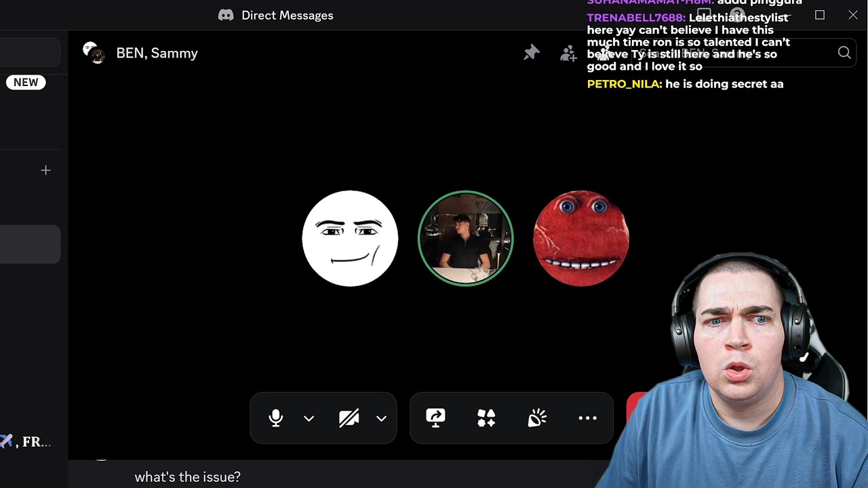Open camera options dropdown arrow

(381, 419)
